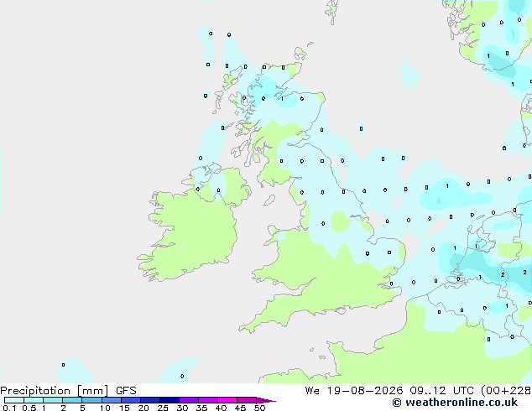Click the 40–45 mm magenta legend swatch

pos(227,400)
